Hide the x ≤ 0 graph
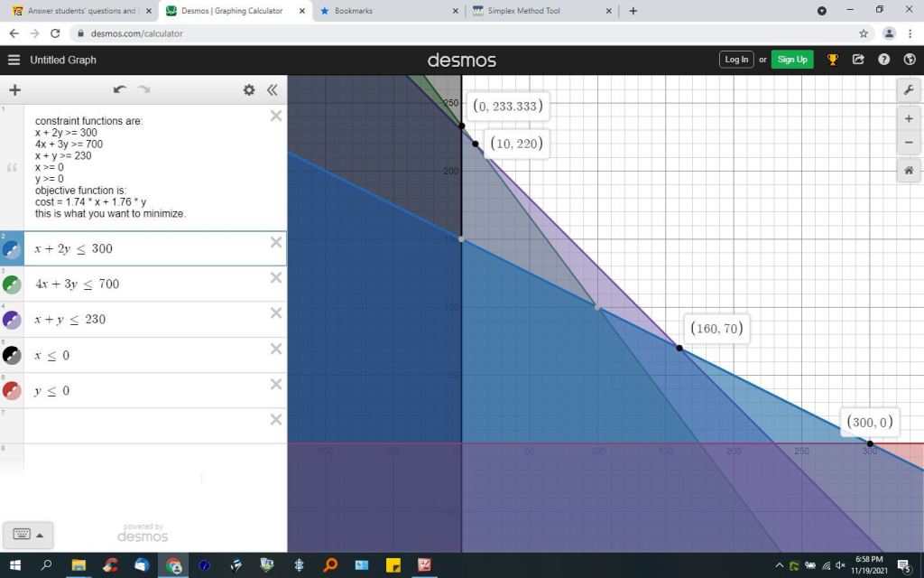 12,355
